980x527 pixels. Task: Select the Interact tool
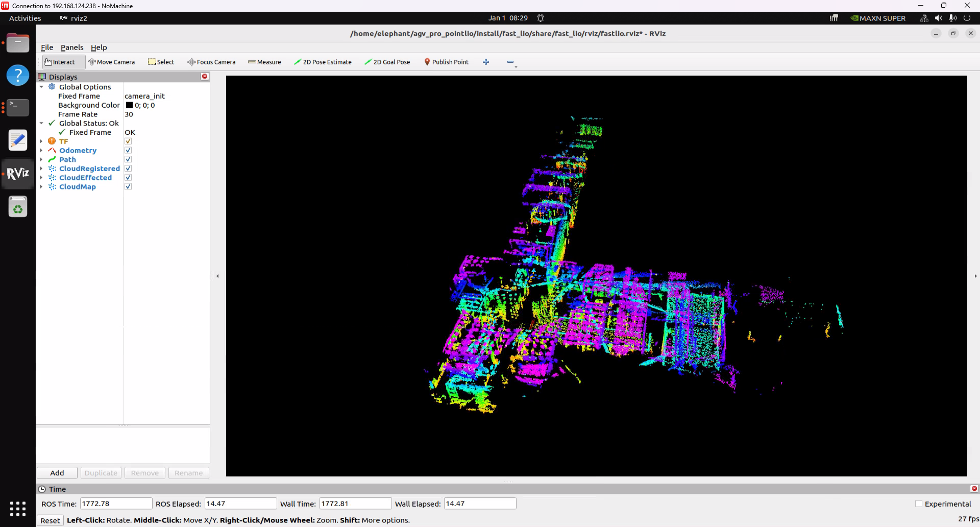pos(63,62)
